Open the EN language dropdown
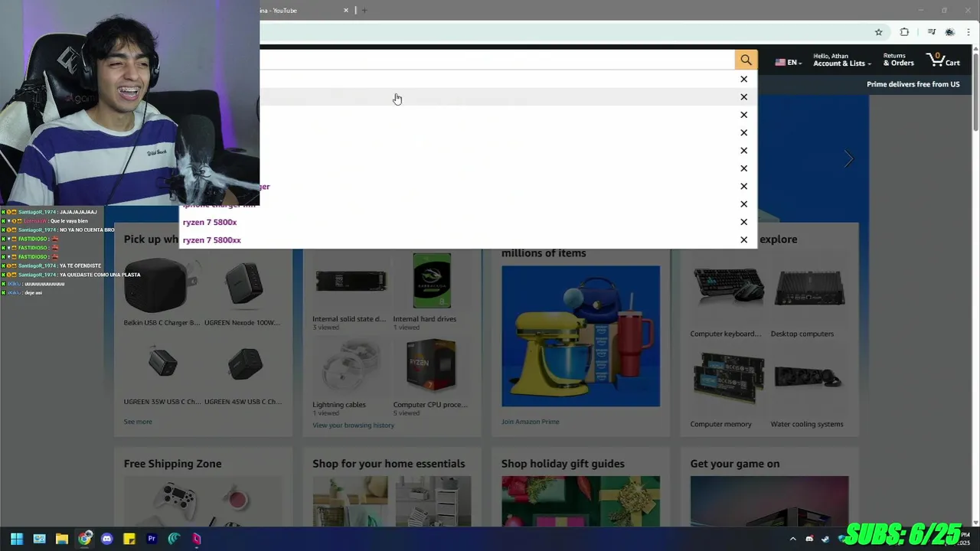980x551 pixels. pyautogui.click(x=789, y=62)
